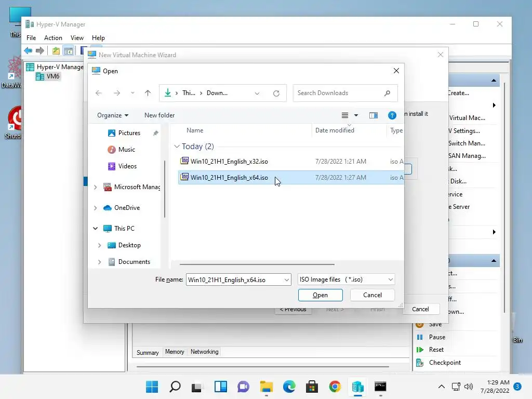Select Win10_21H1_English_x64.iso file
The image size is (532, 399).
coord(291,178)
